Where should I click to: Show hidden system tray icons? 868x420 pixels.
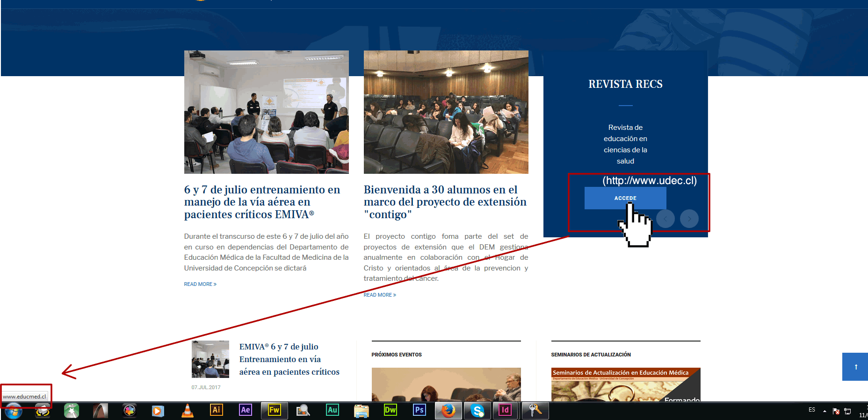(x=825, y=411)
